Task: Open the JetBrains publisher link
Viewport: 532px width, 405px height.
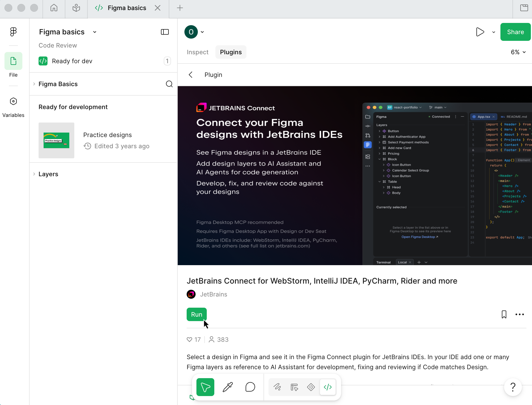Action: click(213, 294)
